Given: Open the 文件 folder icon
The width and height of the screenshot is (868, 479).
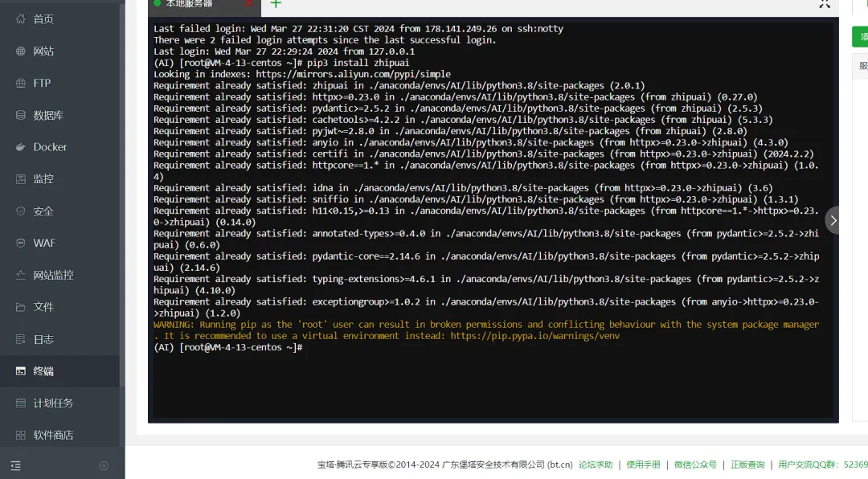Looking at the screenshot, I should pyautogui.click(x=20, y=307).
